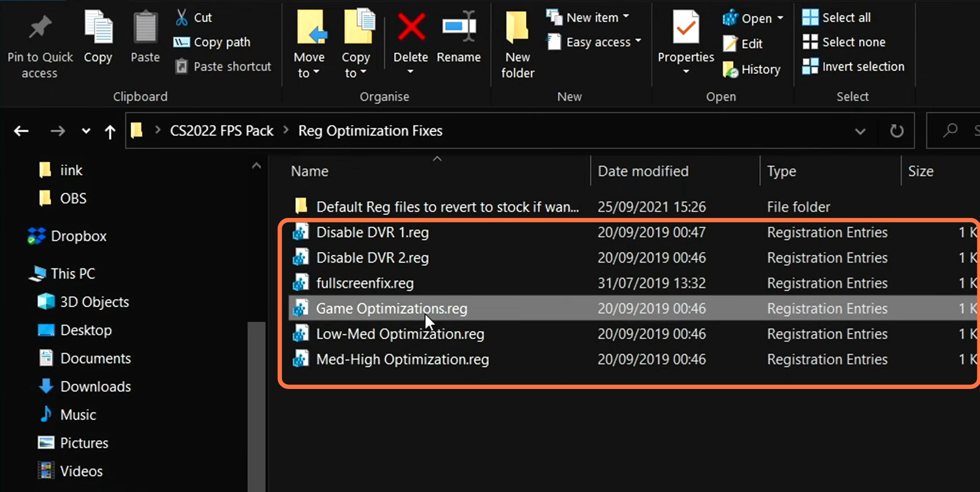This screenshot has width=980, height=492.
Task: Expand the Delete dropdown arrow
Action: [410, 71]
